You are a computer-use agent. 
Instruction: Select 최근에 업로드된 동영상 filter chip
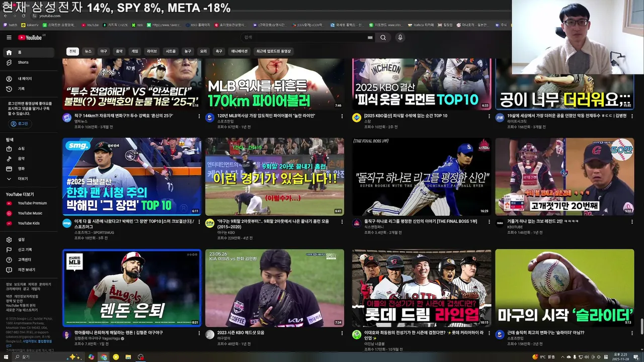tap(274, 51)
